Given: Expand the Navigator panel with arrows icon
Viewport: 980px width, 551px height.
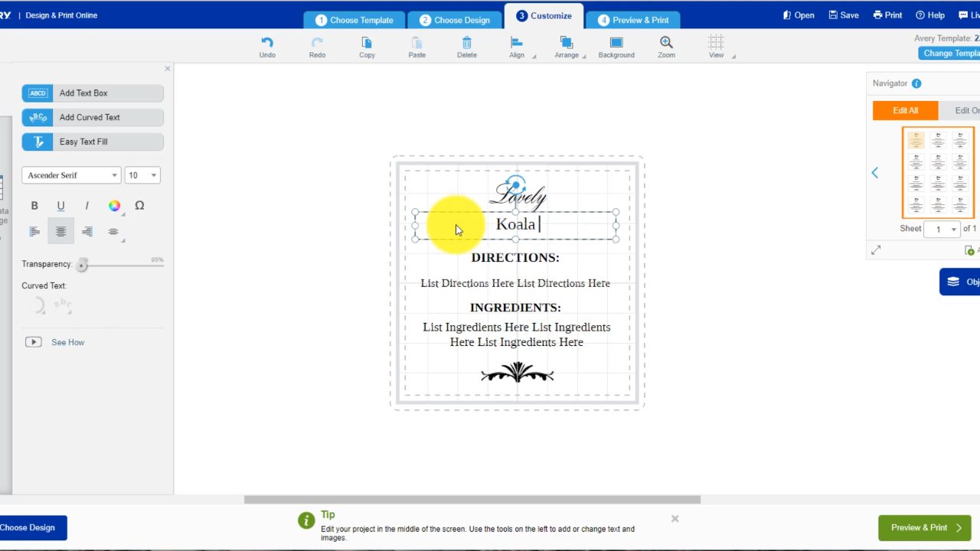Looking at the screenshot, I should click(x=876, y=249).
